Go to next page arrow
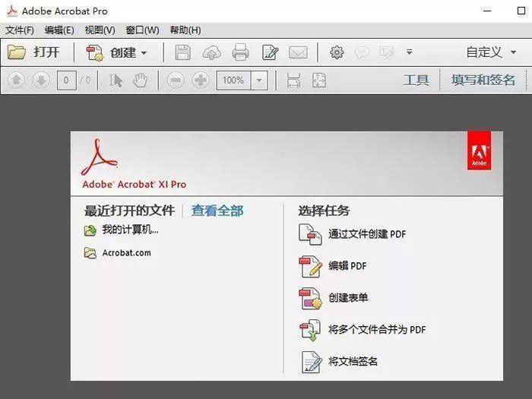Image resolution: width=532 pixels, height=399 pixels. 41,81
